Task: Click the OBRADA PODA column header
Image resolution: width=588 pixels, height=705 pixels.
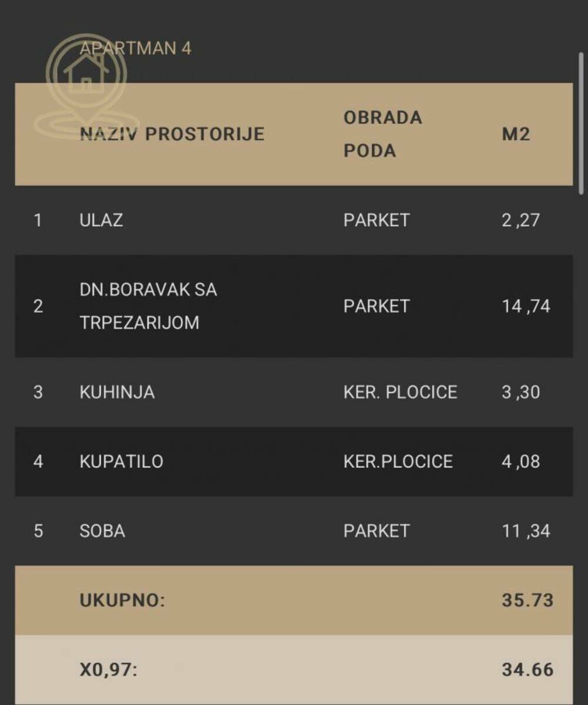Action: (x=382, y=134)
